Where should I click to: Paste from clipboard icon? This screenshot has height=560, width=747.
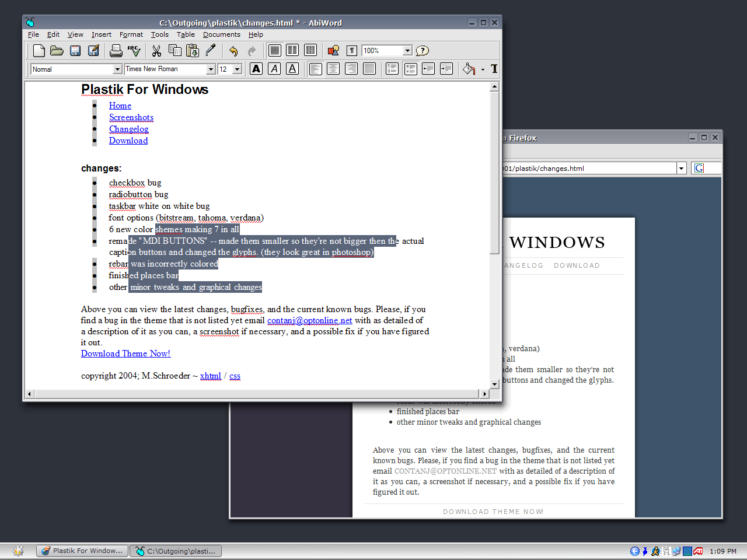pyautogui.click(x=193, y=51)
